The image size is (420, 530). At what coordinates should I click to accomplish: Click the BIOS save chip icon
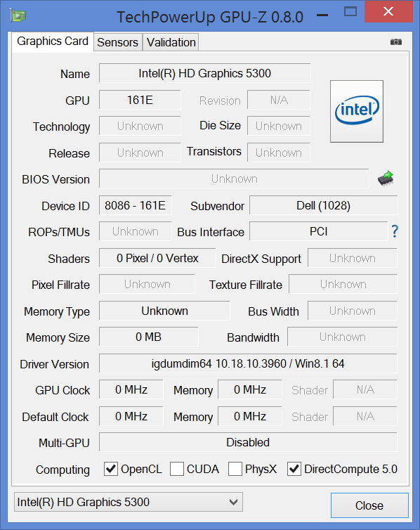click(386, 178)
